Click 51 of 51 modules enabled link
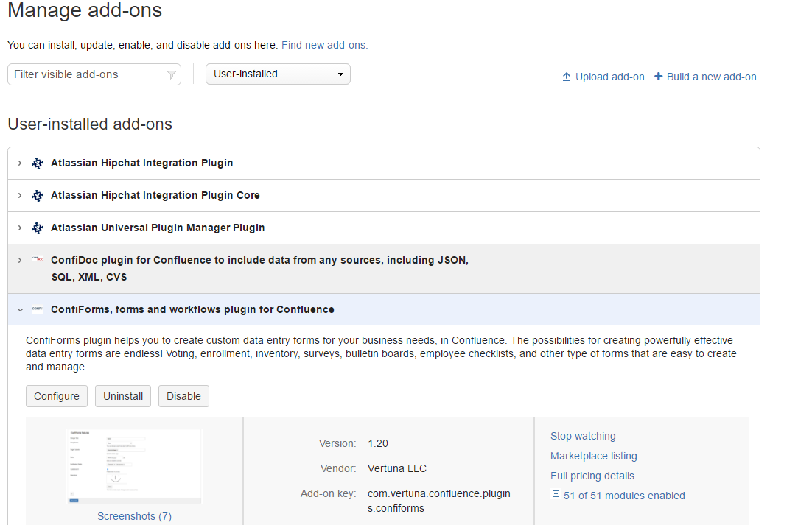Viewport: 812px width, 525px height. 624,496
